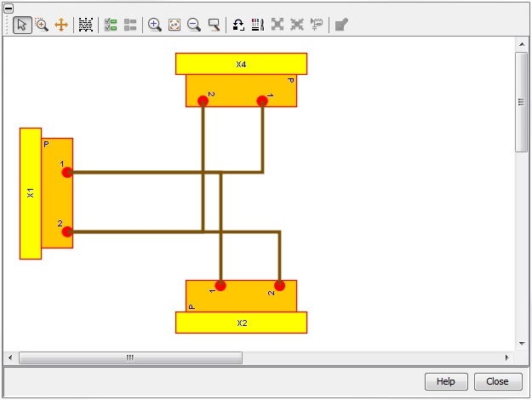The height and width of the screenshot is (400, 532).
Task: Zoom out with the minus magnifier
Action: [194, 25]
